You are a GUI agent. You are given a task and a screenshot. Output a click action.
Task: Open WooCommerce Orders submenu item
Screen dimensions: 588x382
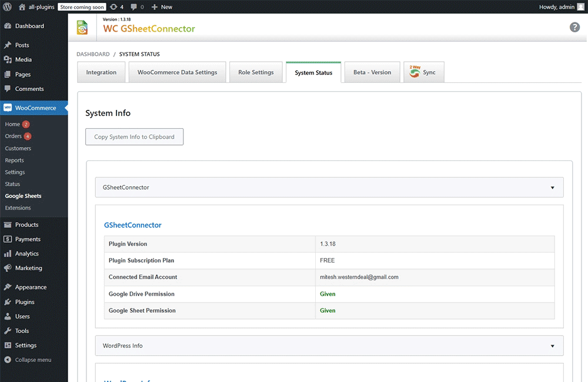(13, 136)
